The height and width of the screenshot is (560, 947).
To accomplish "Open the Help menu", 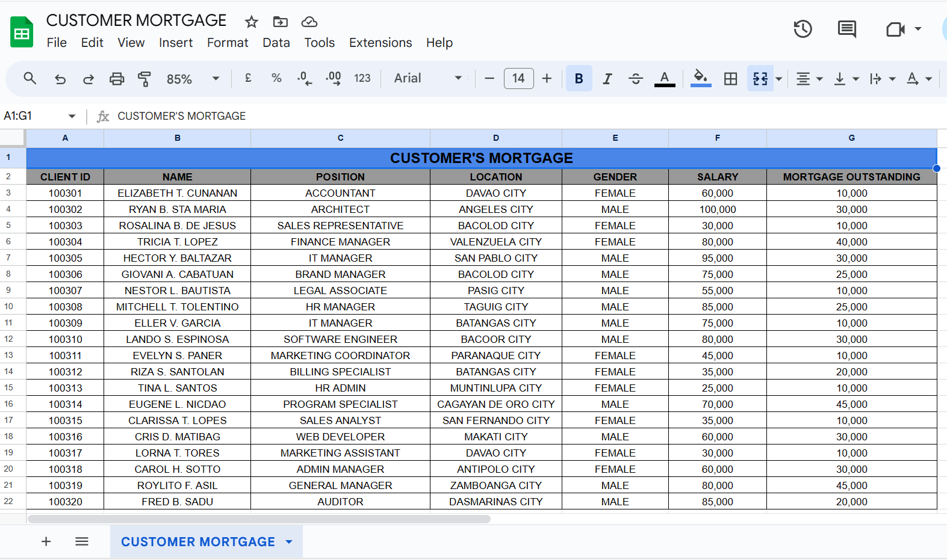I will 439,43.
